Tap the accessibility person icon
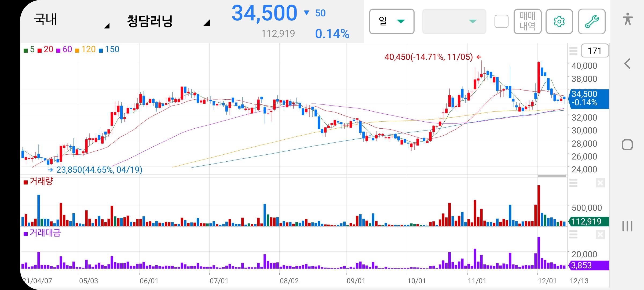644x290 pixels. (628, 19)
